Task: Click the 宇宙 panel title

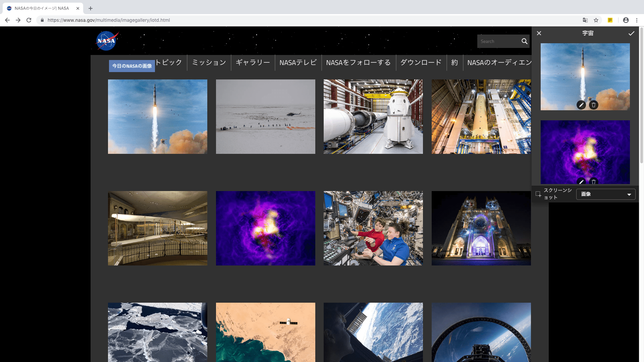Action: (588, 33)
